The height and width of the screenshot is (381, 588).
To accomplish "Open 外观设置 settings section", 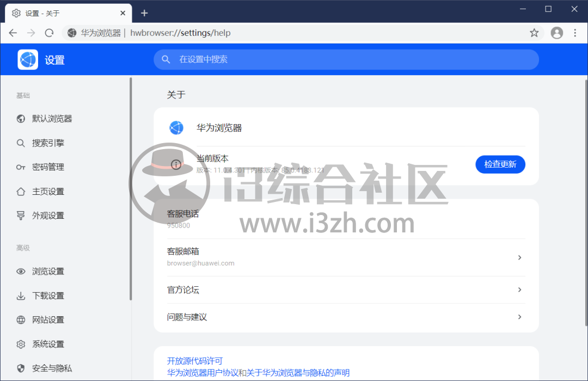I will point(48,216).
